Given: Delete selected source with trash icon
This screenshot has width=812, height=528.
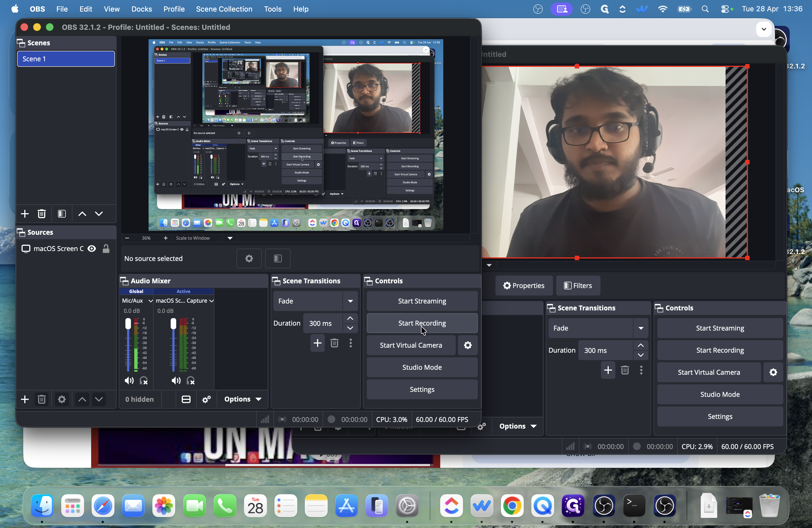Looking at the screenshot, I should (42, 399).
